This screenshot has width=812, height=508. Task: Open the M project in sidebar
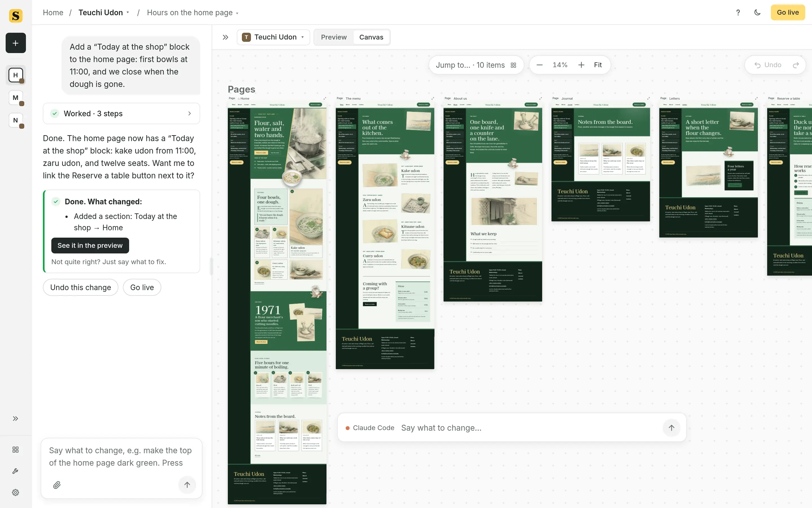click(16, 98)
